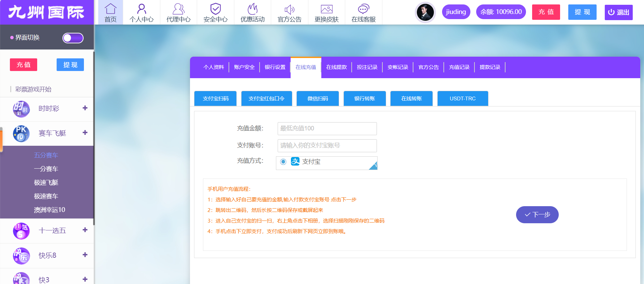This screenshot has height=284, width=644.
Task: Click the sidebar red 充值 button
Action: pyautogui.click(x=24, y=65)
